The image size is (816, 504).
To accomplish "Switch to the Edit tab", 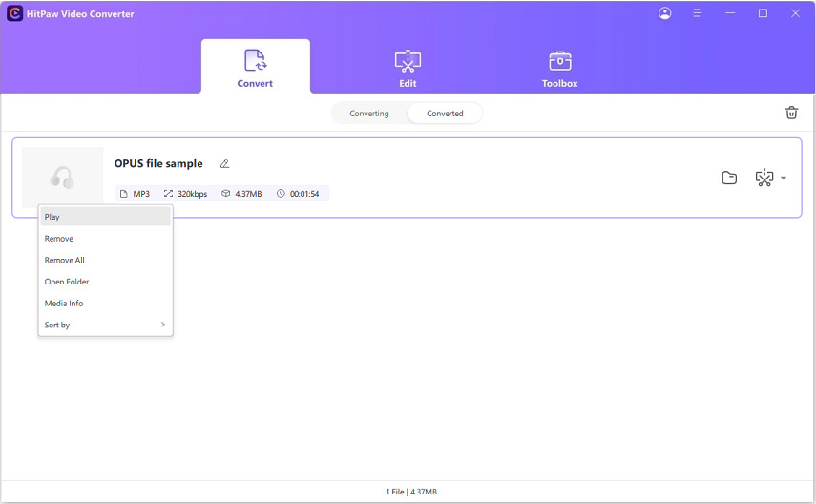I will pyautogui.click(x=408, y=68).
